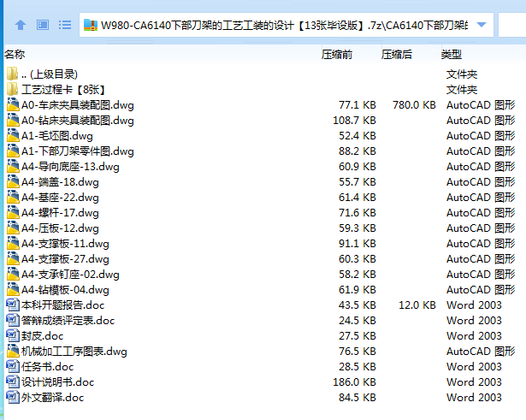The width and height of the screenshot is (526, 420).
Task: Click the .. (上级目录) entry text
Action: (x=50, y=74)
